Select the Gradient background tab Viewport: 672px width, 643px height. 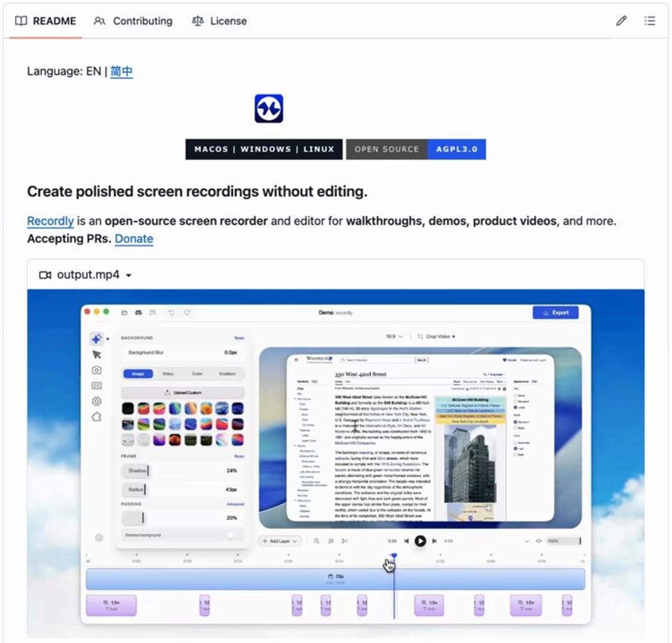[x=227, y=374]
